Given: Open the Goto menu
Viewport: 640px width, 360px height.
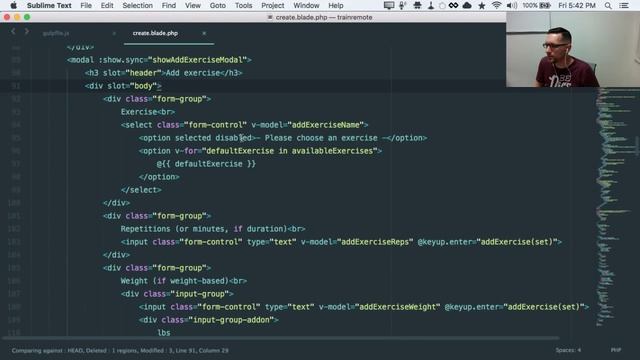Looking at the screenshot, I should pyautogui.click(x=218, y=5).
